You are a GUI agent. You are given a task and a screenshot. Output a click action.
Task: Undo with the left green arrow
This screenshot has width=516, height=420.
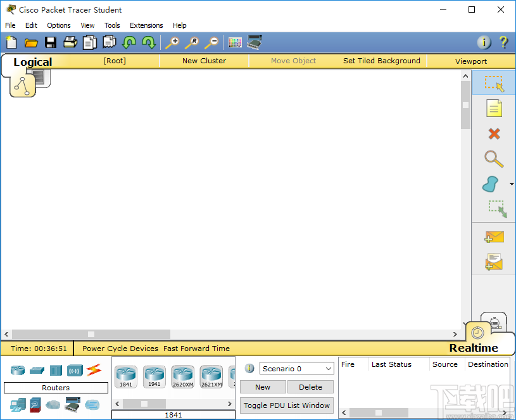[x=129, y=42]
